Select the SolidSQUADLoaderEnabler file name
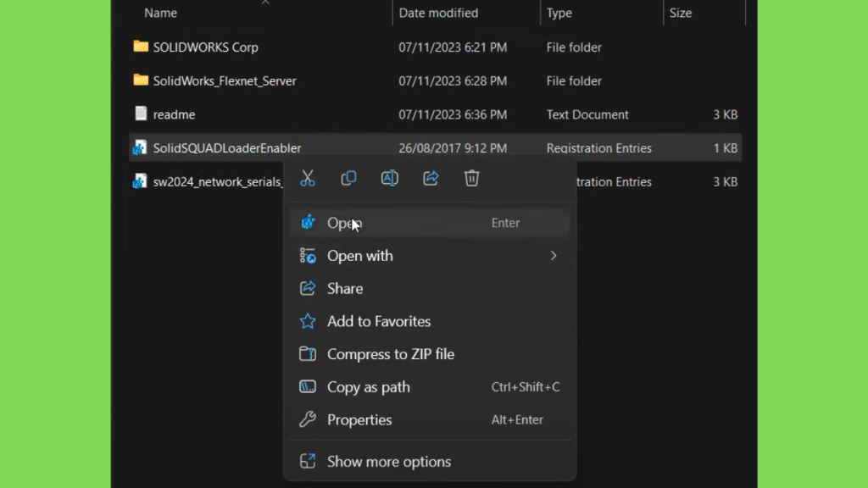Screen dimensions: 868x488 [x=227, y=148]
